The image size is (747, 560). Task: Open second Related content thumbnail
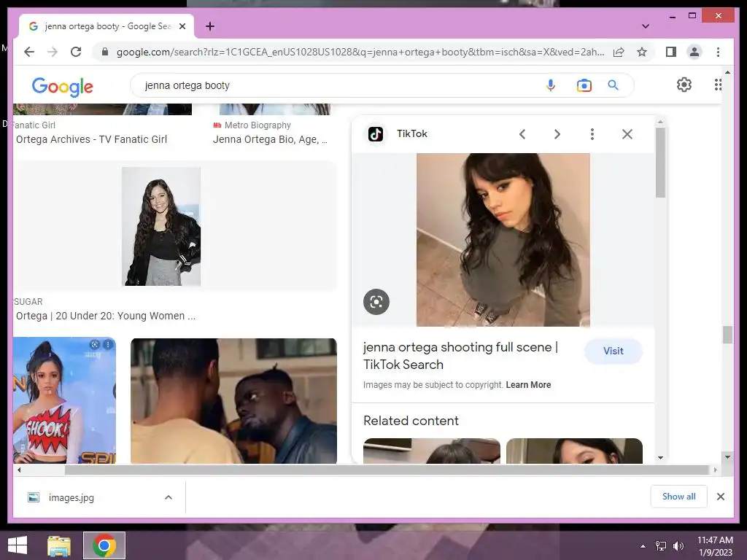[x=574, y=451]
